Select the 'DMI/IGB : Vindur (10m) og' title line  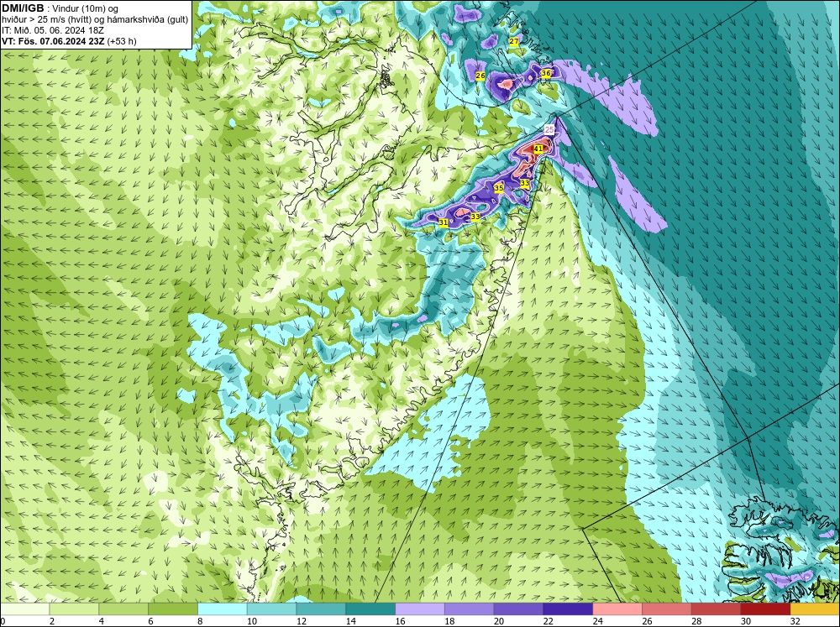click(60, 8)
